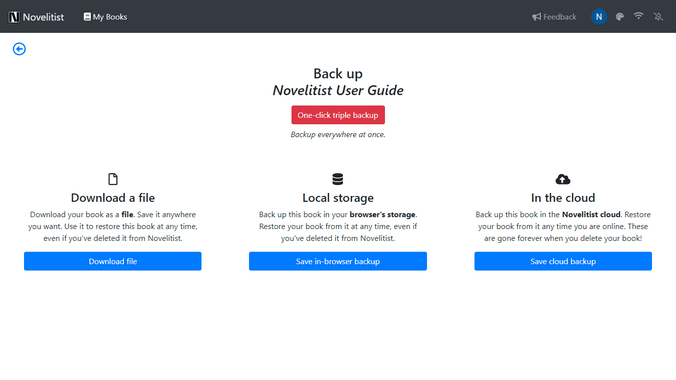Click the Novelitist logo icon
This screenshot has height=380, width=676.
14,17
